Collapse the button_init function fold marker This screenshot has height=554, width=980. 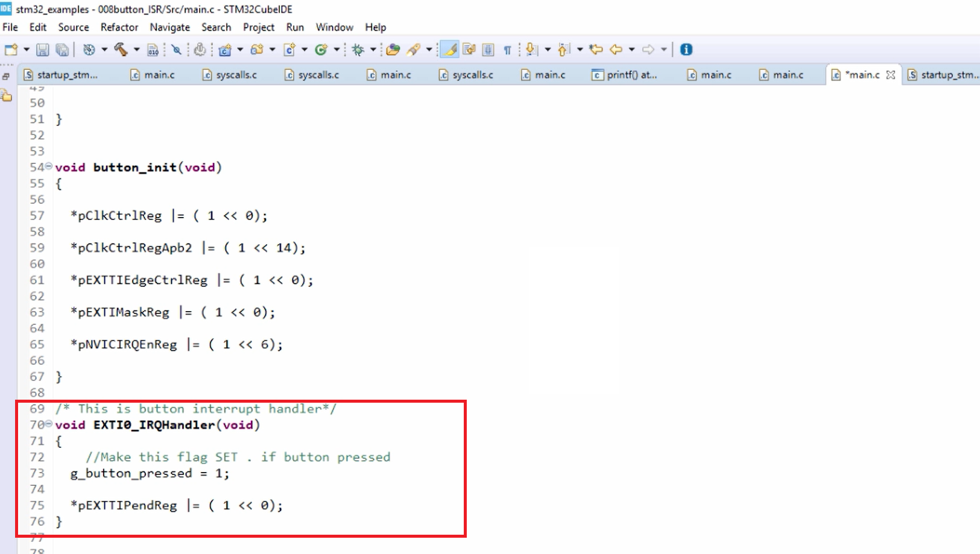[49, 166]
